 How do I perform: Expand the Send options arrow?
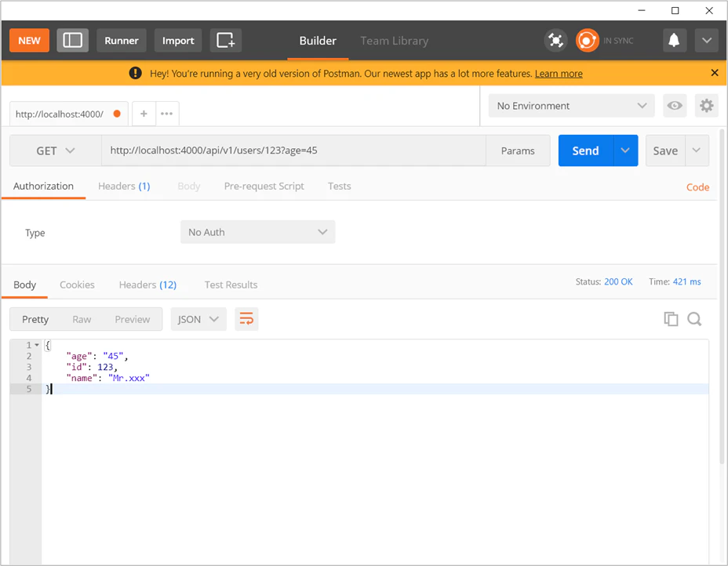(625, 151)
